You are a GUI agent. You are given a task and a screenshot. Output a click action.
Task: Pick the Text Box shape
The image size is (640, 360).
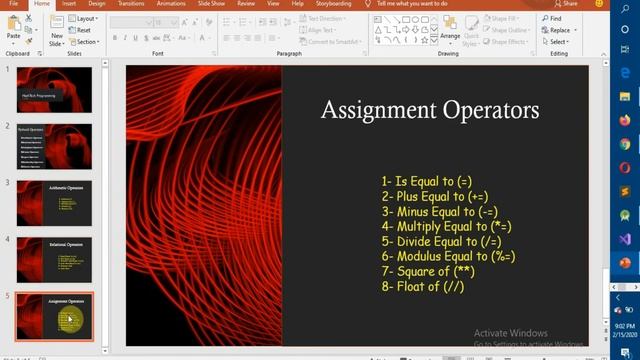(378, 20)
